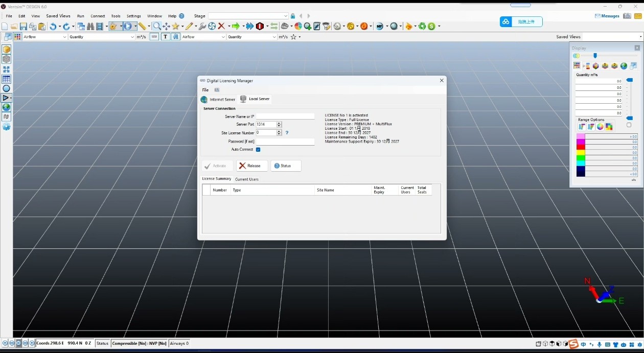Open the first Airflow dropdown
The image size is (644, 353).
65,37
